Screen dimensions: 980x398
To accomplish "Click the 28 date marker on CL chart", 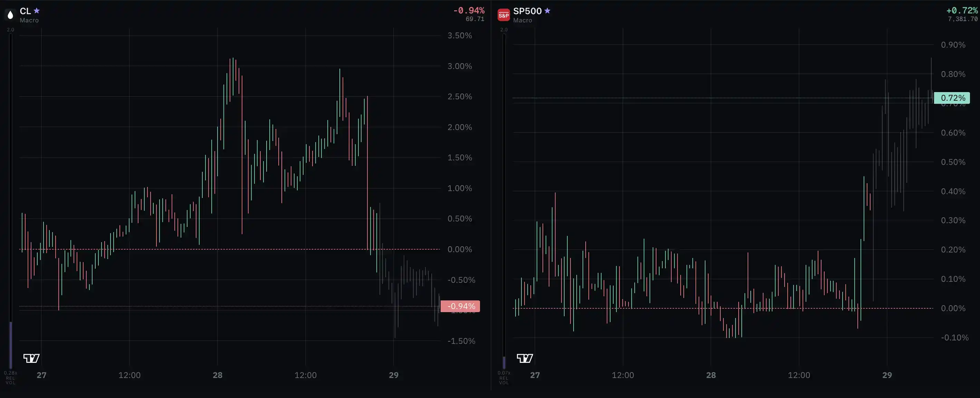I will [x=218, y=375].
